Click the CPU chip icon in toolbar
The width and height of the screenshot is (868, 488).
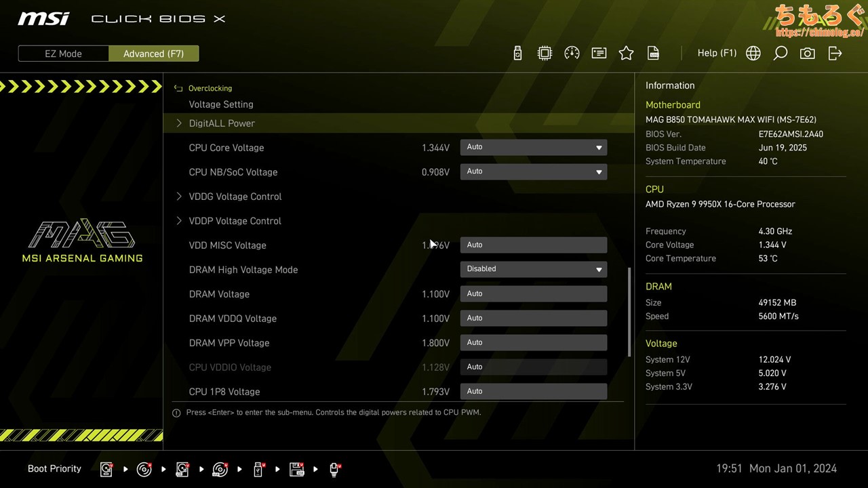click(x=545, y=54)
